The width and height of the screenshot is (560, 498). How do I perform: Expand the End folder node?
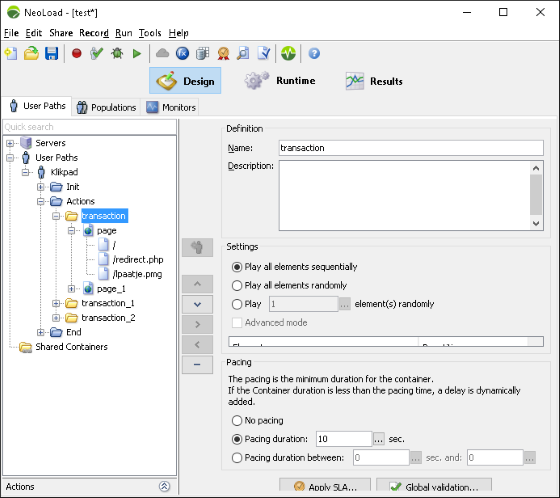point(41,332)
